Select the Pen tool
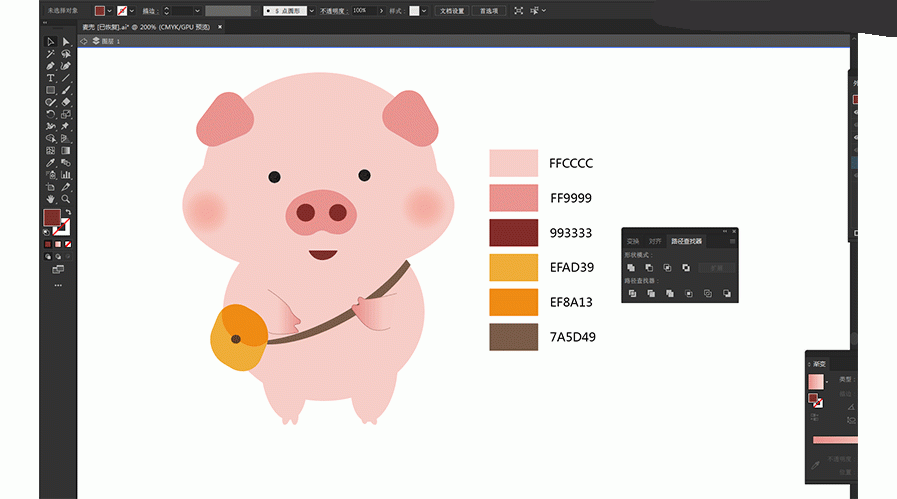 coord(50,66)
